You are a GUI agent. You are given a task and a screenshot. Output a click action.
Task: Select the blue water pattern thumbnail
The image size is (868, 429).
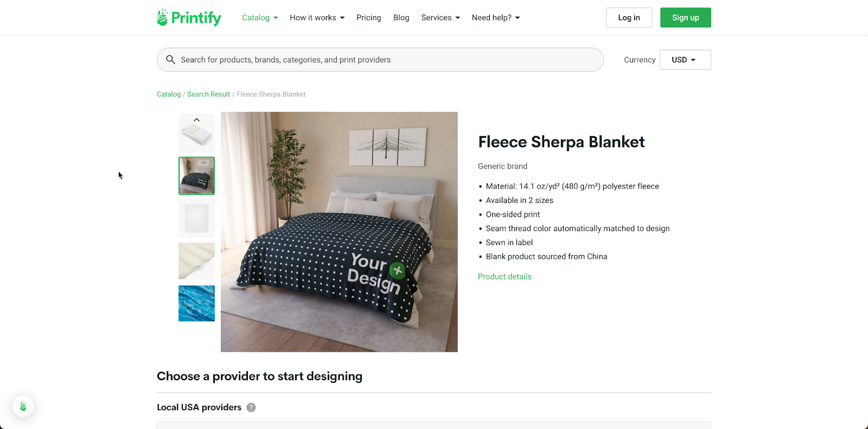point(196,303)
